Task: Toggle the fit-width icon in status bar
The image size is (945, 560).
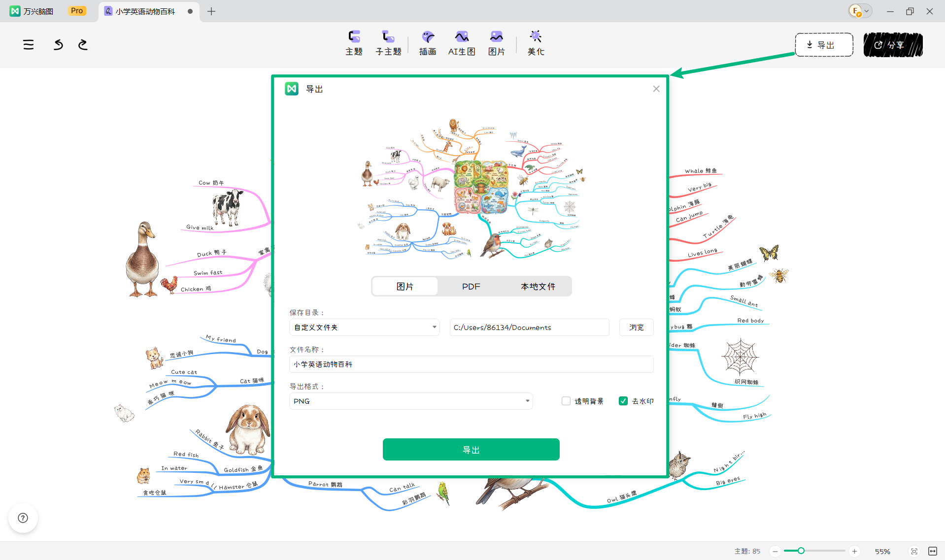Action: pyautogui.click(x=933, y=551)
